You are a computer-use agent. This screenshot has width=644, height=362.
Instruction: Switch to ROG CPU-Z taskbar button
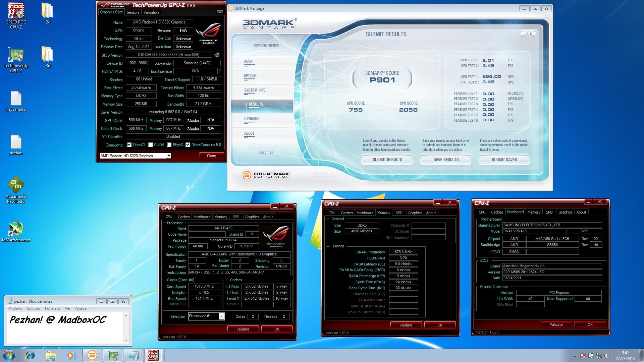click(x=154, y=355)
